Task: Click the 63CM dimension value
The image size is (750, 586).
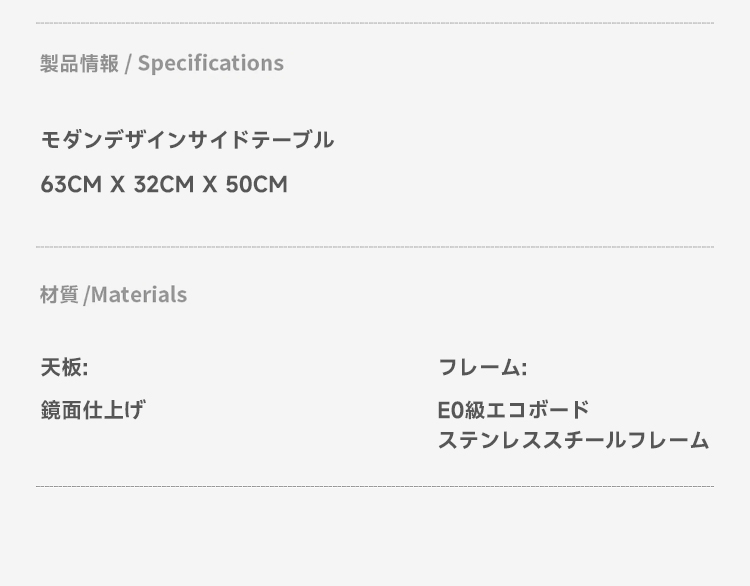Action: (x=71, y=185)
